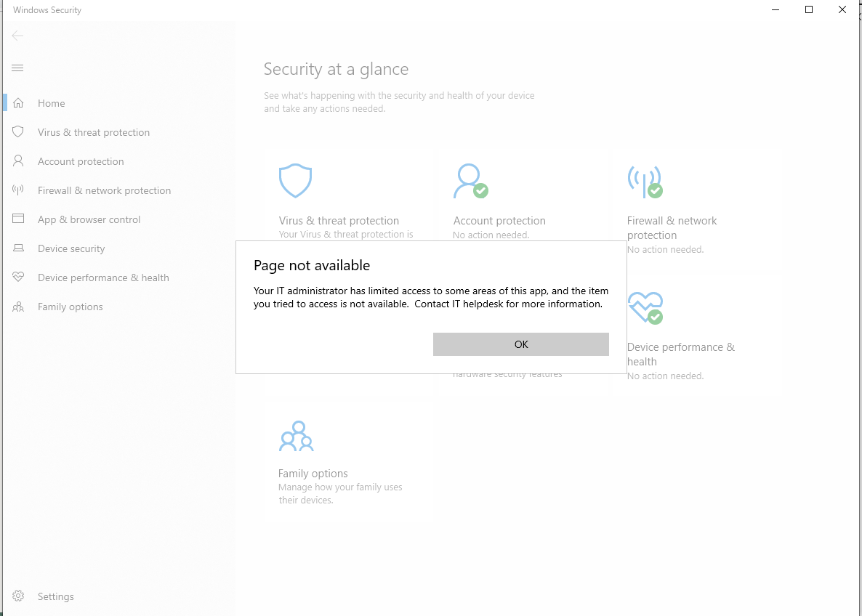This screenshot has width=862, height=616.
Task: Select Home in the sidebar
Action: coord(51,103)
